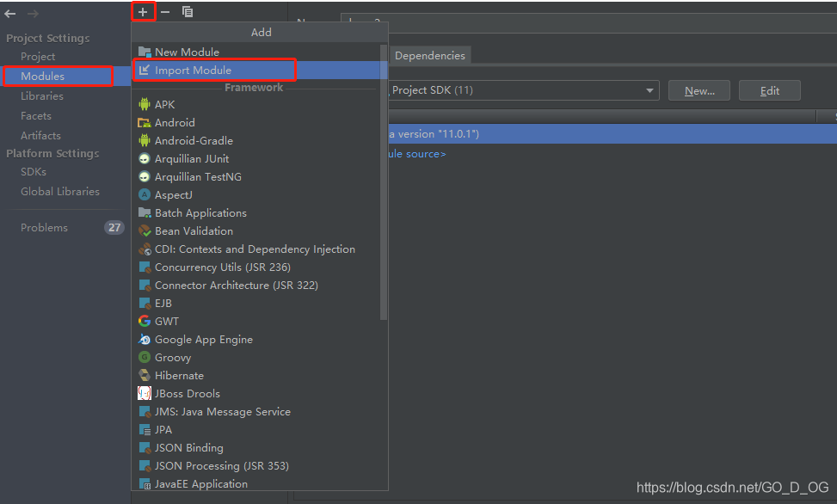Click the Batch Applications folder icon
The height and width of the screenshot is (504, 837).
pos(145,212)
